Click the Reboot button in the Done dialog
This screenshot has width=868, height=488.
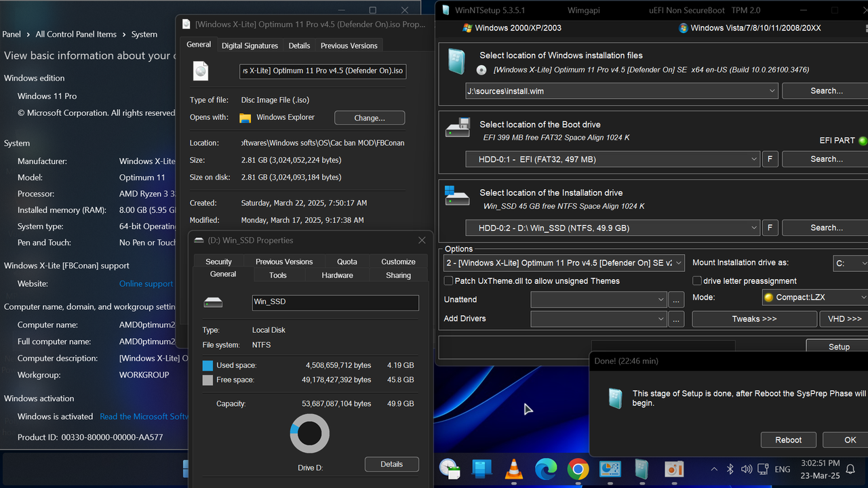(x=788, y=439)
